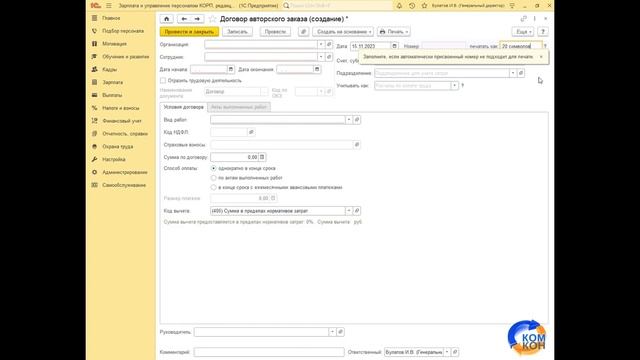
Task: Open the notifications bell icon
Action: 399,6
